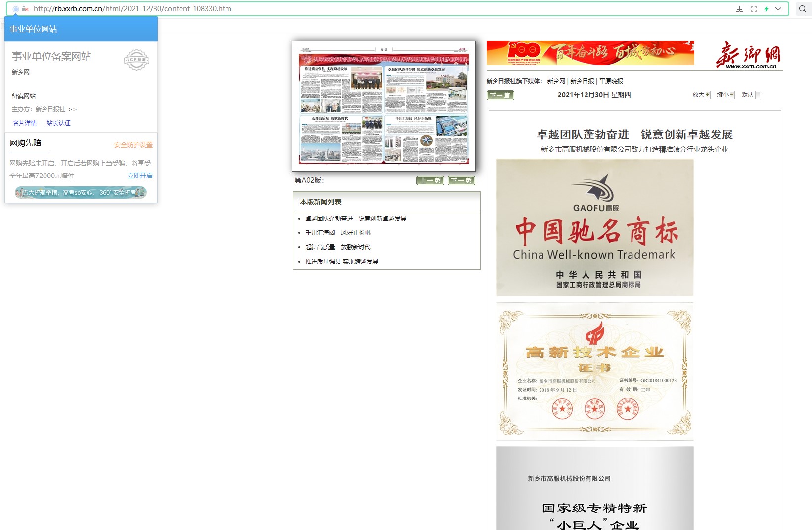Click the green lightning speed-mode icon
Viewport: 812px width, 530px height.
767,9
